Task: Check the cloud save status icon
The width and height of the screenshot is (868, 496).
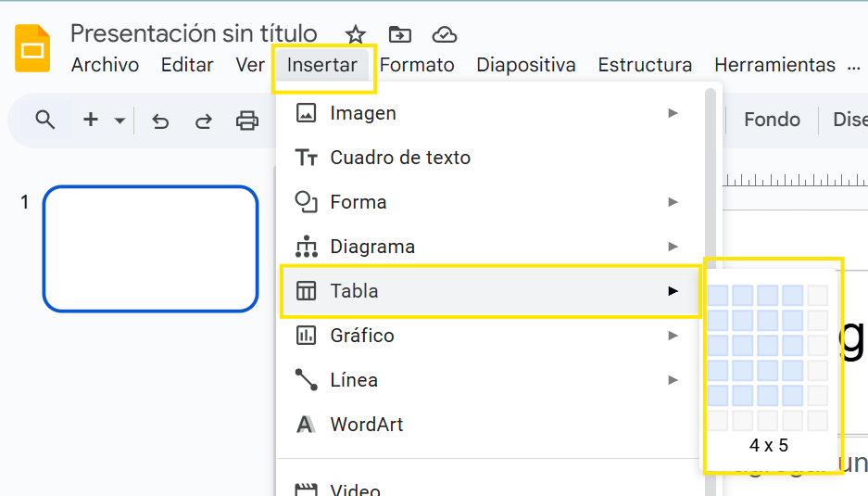Action: [446, 35]
